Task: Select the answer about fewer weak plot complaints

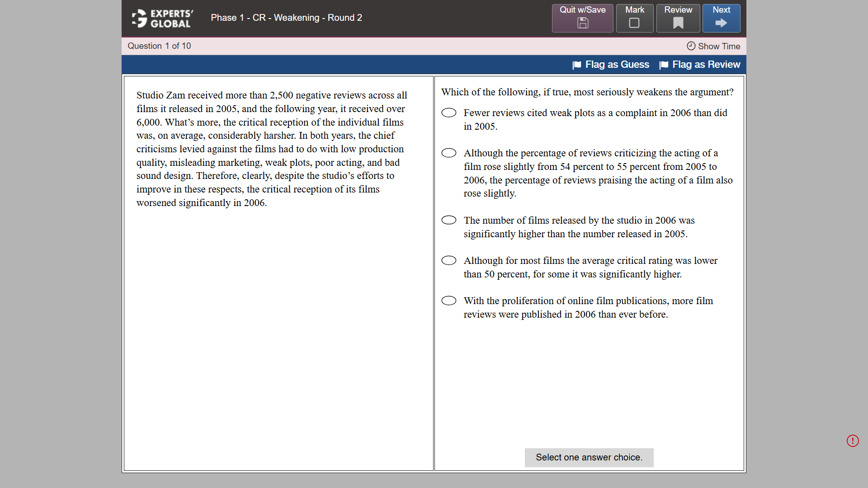Action: click(449, 113)
